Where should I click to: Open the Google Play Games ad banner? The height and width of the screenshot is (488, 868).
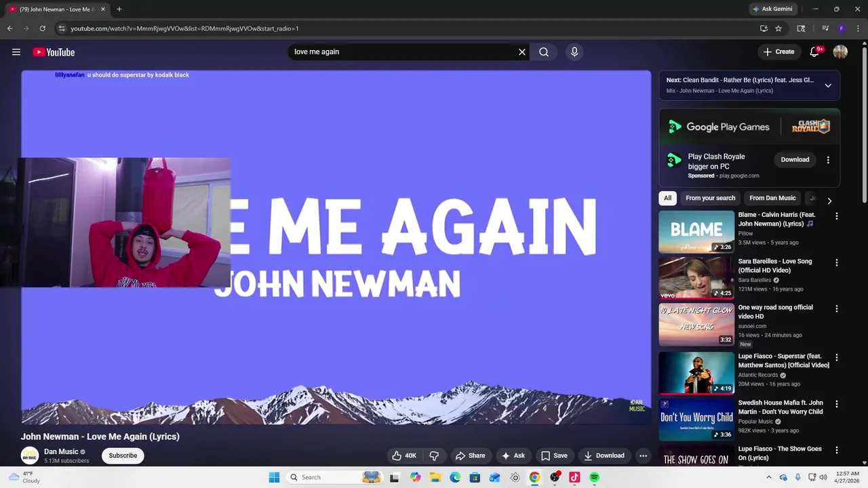click(749, 127)
